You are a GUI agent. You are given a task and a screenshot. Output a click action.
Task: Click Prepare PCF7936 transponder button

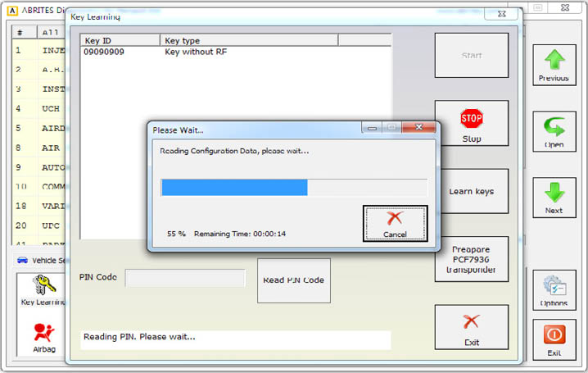pos(471,259)
